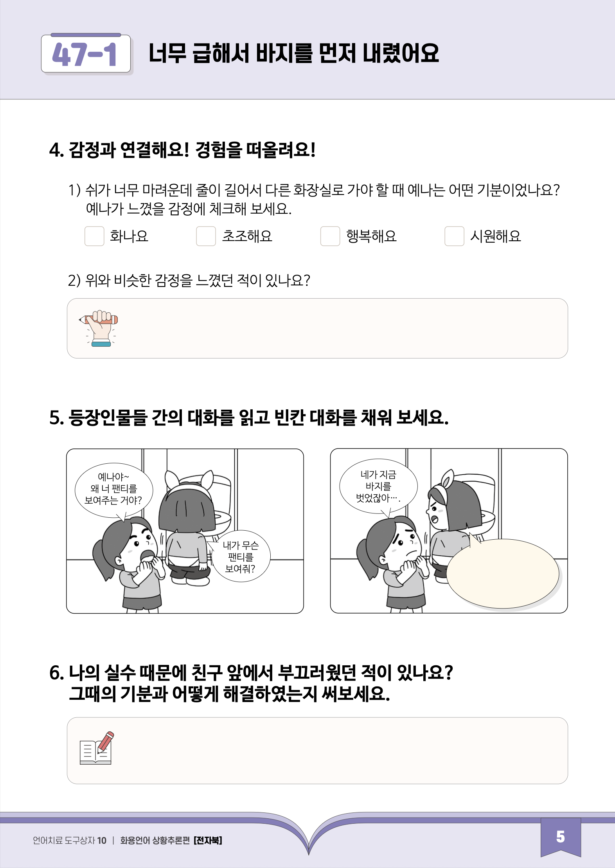615x868 pixels.
Task: Click footer text 언어치료 도구상자 10
Action: tap(70, 840)
